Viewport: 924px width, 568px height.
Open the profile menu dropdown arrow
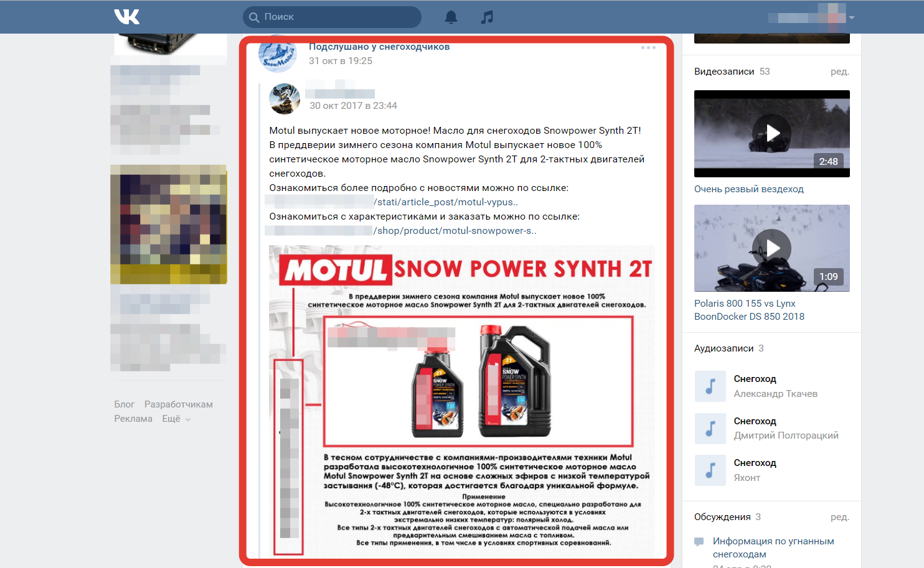tap(852, 17)
